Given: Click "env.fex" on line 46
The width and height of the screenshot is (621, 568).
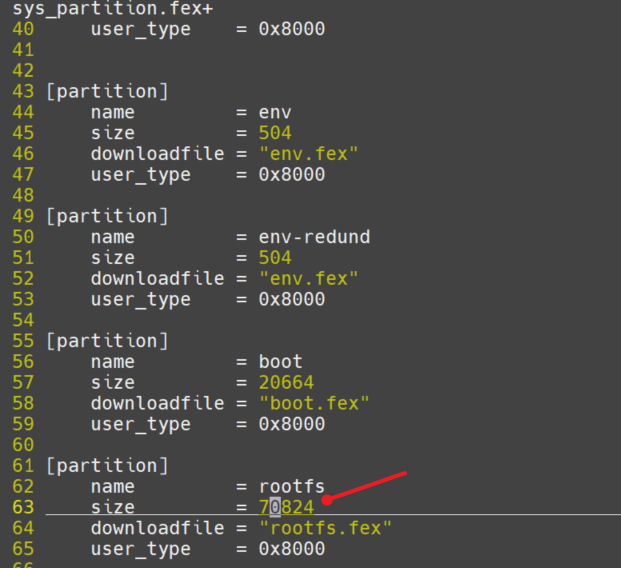Looking at the screenshot, I should [309, 154].
